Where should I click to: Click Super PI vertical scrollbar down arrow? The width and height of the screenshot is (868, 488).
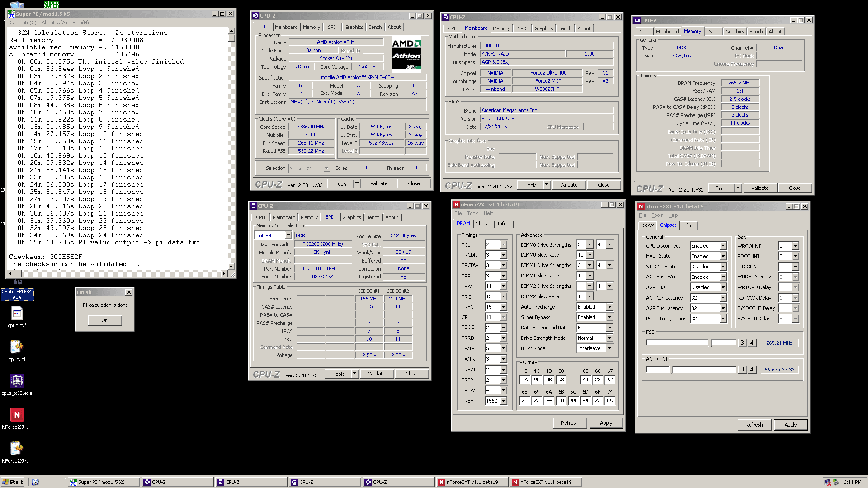click(x=231, y=267)
